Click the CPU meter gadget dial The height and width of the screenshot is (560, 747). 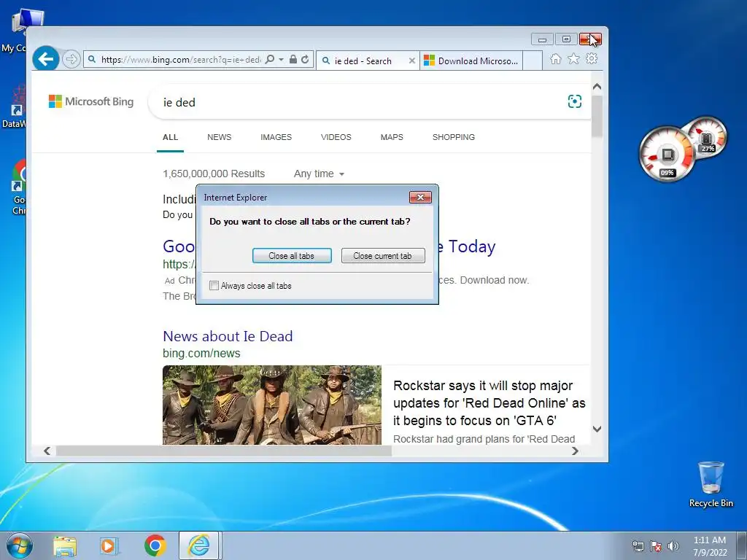point(667,155)
